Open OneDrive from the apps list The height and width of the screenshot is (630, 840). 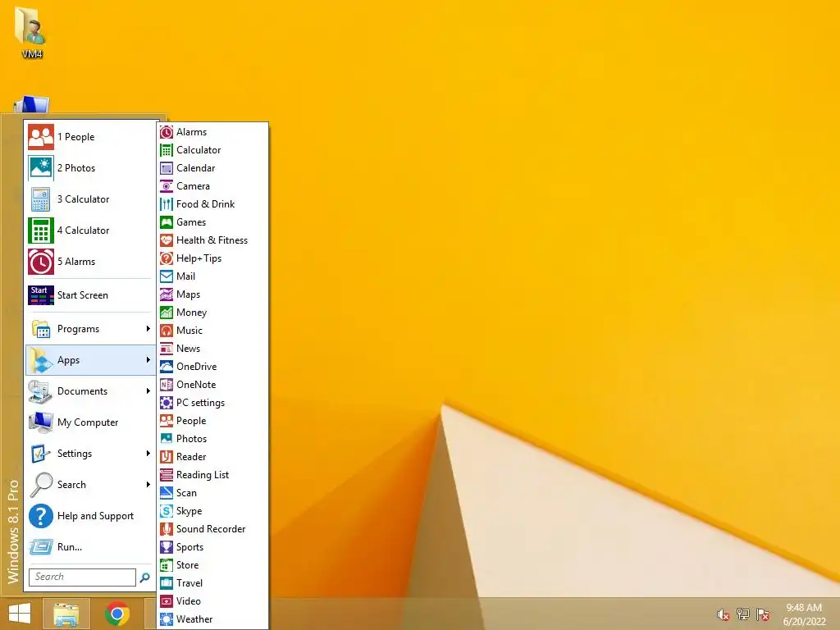click(x=212, y=367)
